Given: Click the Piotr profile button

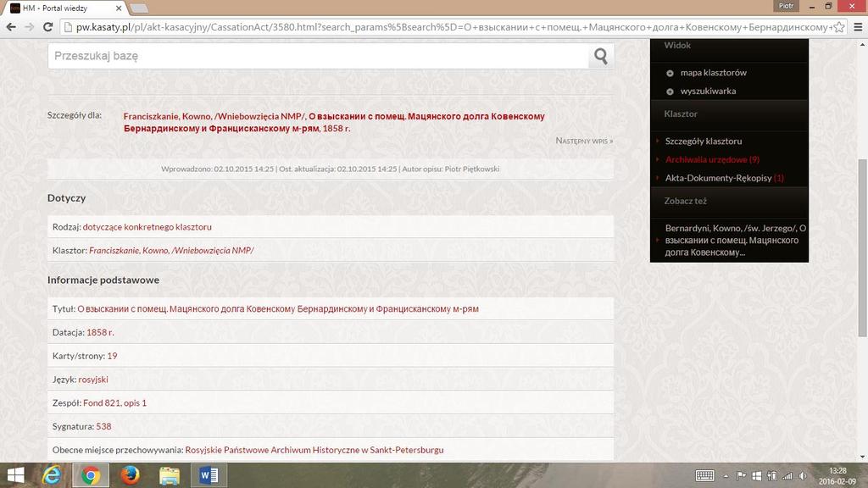Looking at the screenshot, I should point(786,6).
